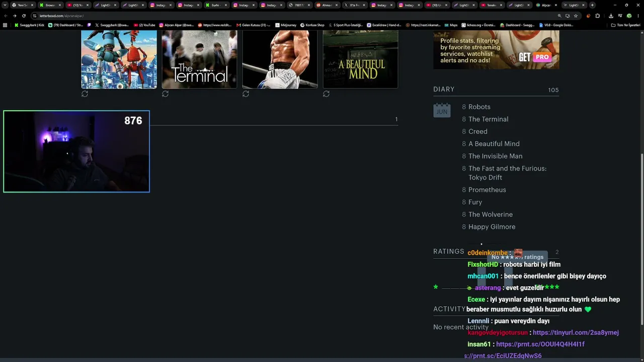644x362 pixels.
Task: Open the lichess.org bookmark
Action: click(x=479, y=25)
